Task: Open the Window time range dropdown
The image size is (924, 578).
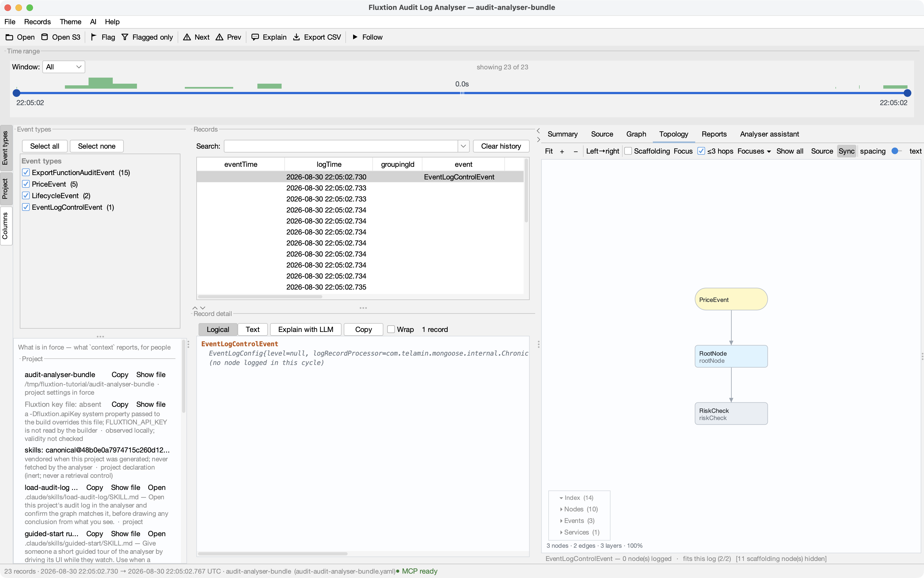Action: click(x=64, y=67)
